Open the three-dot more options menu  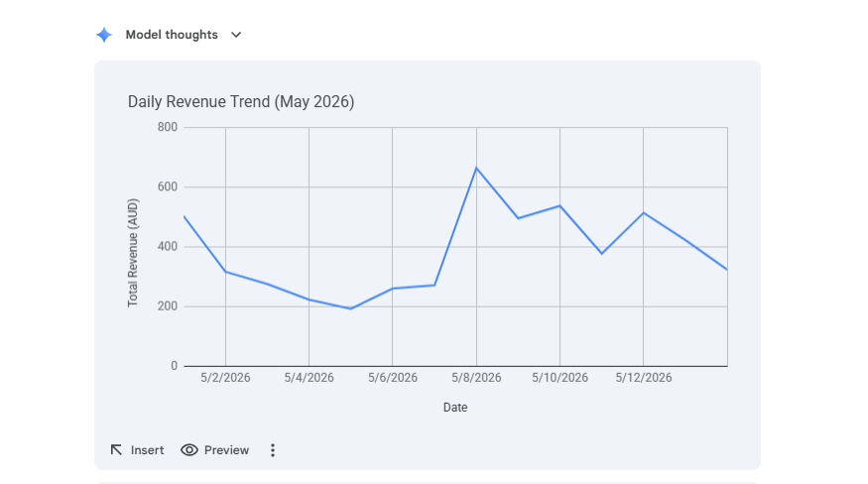[x=273, y=450]
